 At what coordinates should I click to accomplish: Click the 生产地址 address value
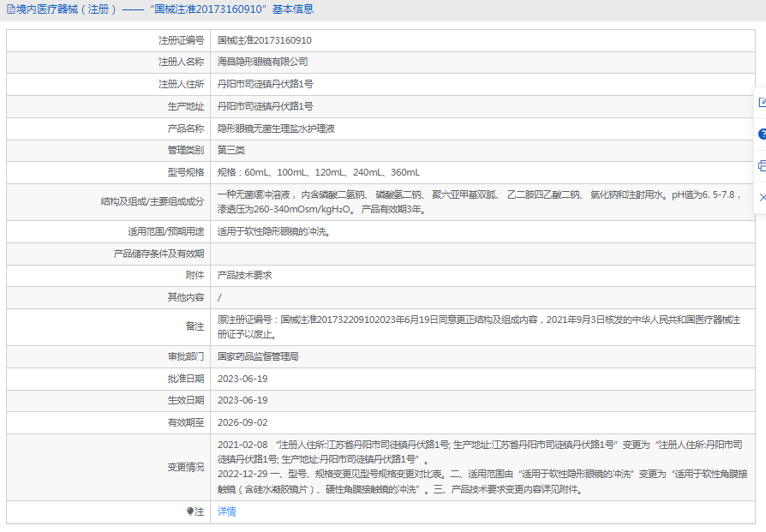point(265,106)
